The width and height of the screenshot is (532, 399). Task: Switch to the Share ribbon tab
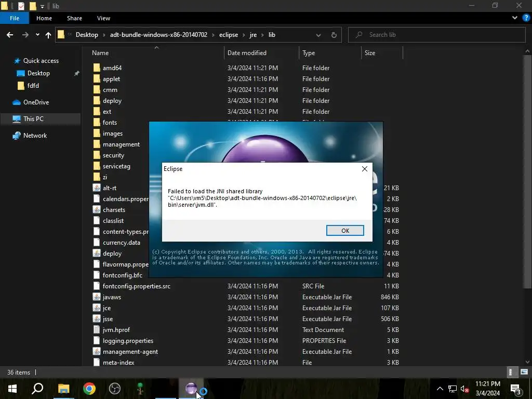tap(74, 18)
